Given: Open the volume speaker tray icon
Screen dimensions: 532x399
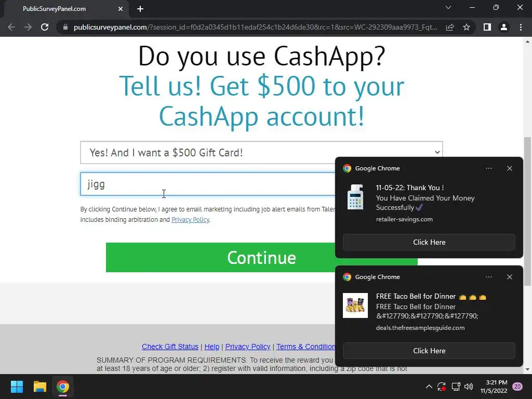Looking at the screenshot, I should coord(469,387).
